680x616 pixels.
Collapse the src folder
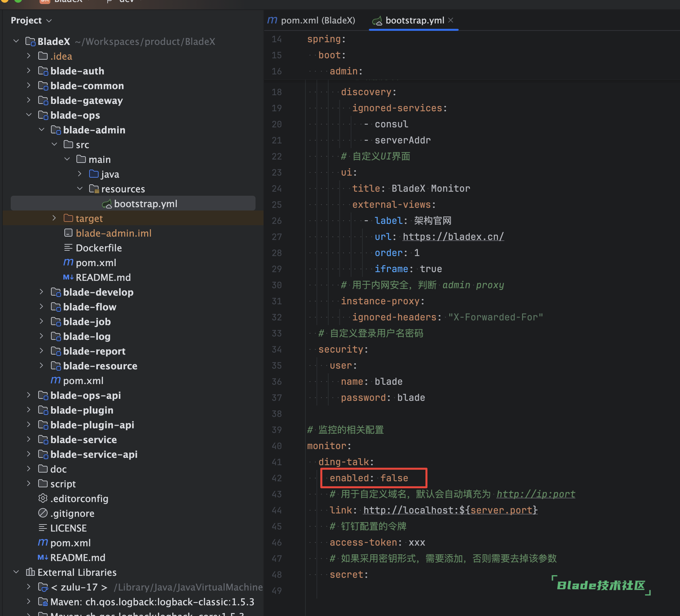(54, 144)
